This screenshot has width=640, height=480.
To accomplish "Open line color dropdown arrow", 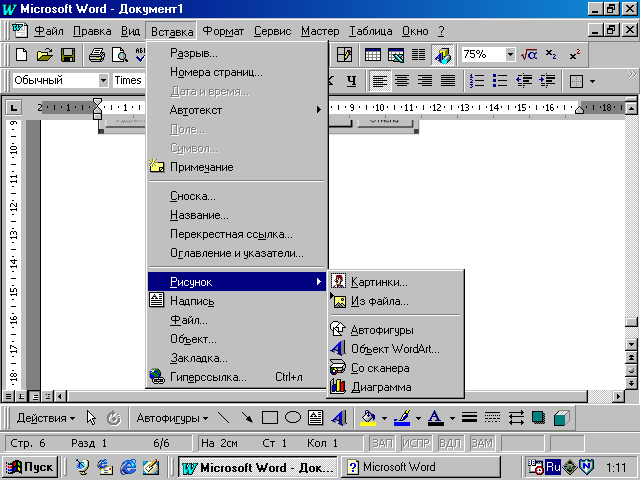I will pyautogui.click(x=418, y=418).
